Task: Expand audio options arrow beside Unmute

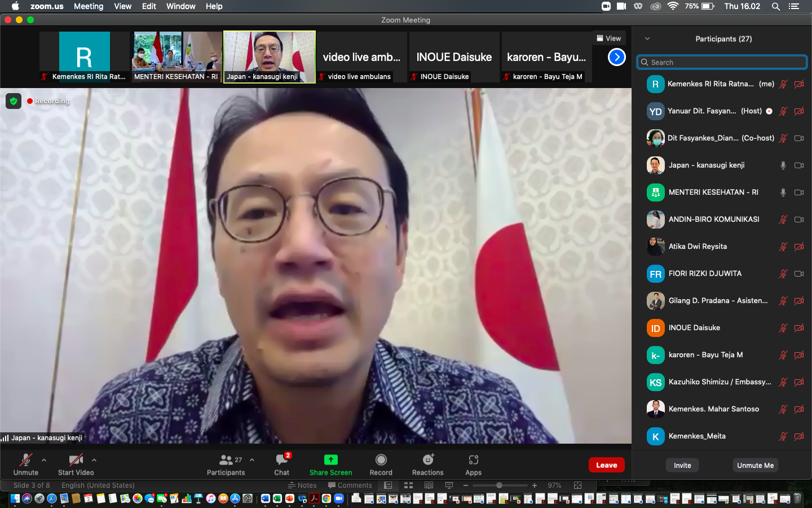Action: click(44, 460)
